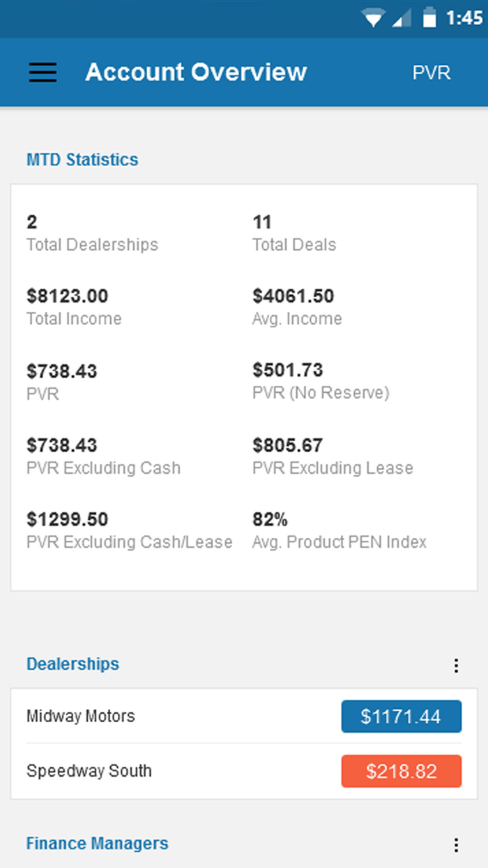Select the PVR option in the app bar
The image size is (488, 868).
pos(432,72)
